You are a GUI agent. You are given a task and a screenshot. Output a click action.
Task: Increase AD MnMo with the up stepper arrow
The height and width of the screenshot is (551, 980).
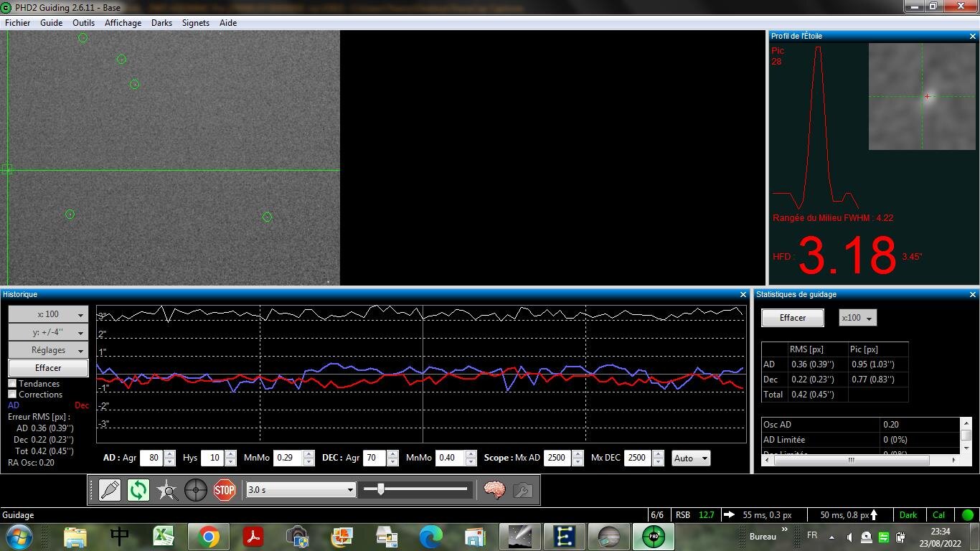coord(308,454)
